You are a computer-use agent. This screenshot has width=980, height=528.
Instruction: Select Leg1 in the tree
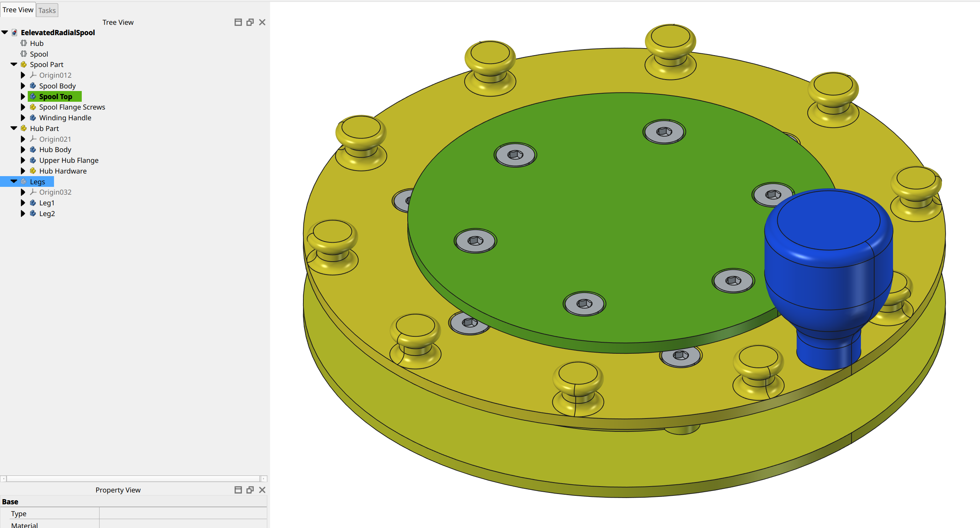pos(47,203)
